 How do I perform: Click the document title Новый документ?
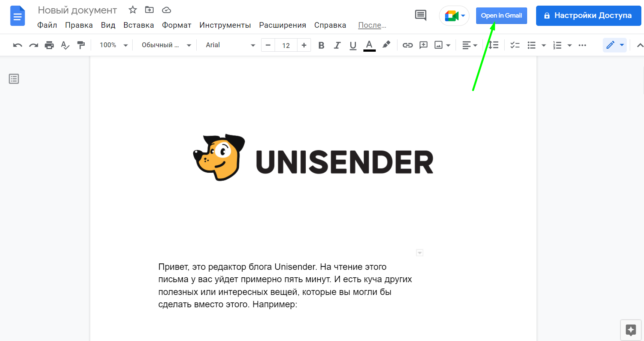click(78, 10)
